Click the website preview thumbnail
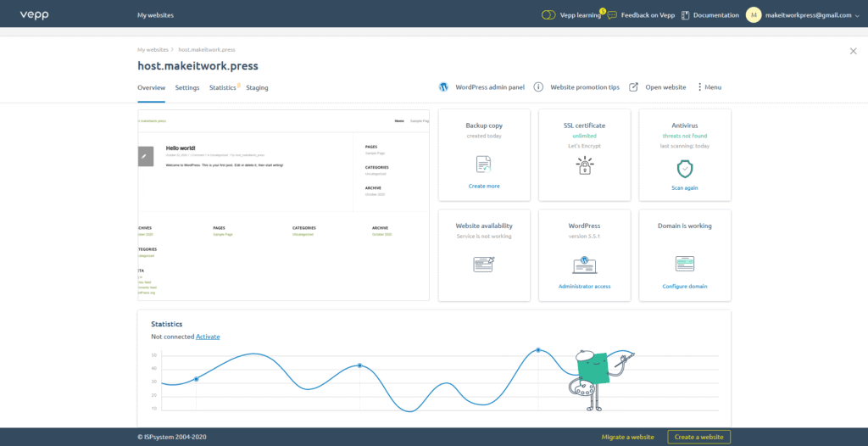Image resolution: width=868 pixels, height=446 pixels. tap(283, 205)
